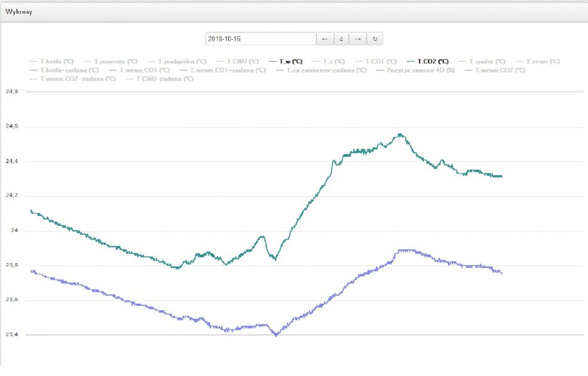588x376 pixels.
Task: Click the previous day left arrow button
Action: tap(325, 39)
